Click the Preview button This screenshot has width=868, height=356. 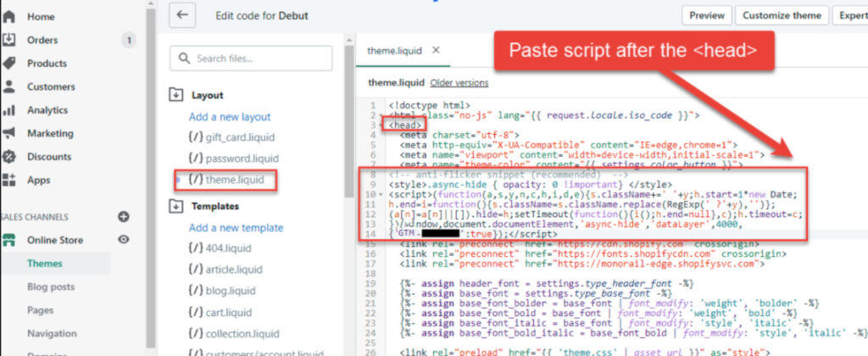[706, 15]
